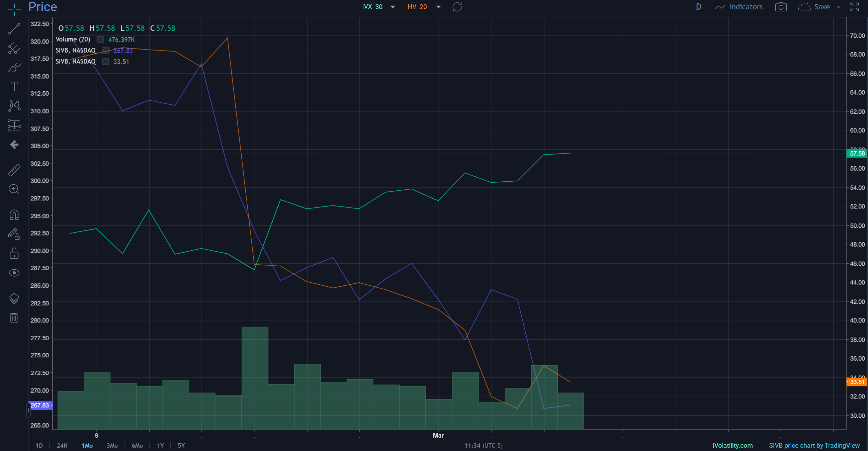
Task: Expand the Save options arrow
Action: pos(839,7)
